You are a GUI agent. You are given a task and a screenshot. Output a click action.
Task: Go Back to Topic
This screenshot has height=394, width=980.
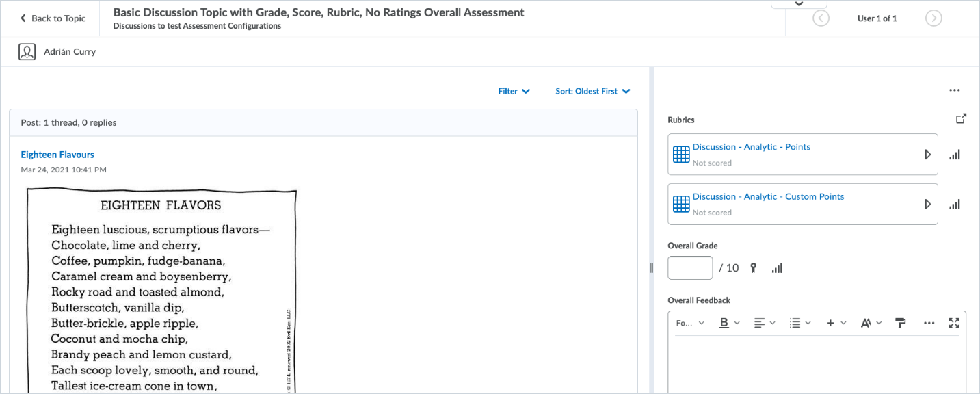coord(51,18)
